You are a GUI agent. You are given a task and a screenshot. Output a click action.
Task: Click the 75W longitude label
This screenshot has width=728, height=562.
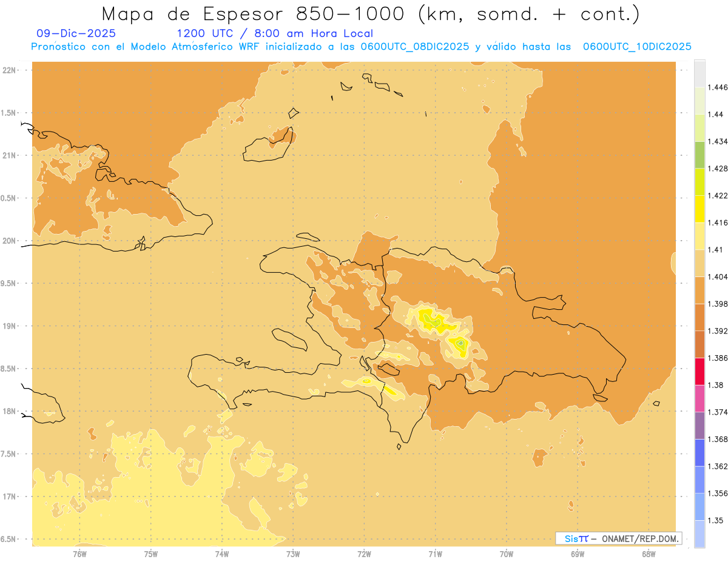[151, 554]
